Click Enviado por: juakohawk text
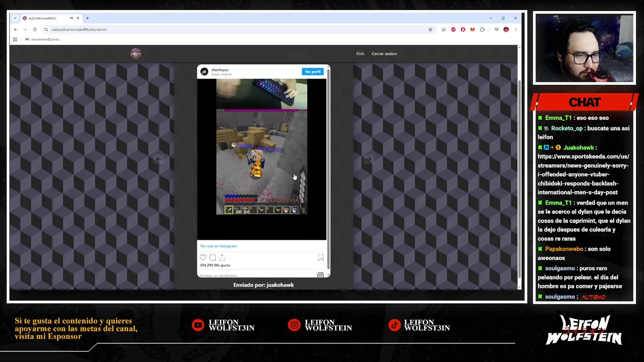Image resolution: width=644 pixels, height=362 pixels. click(x=264, y=285)
